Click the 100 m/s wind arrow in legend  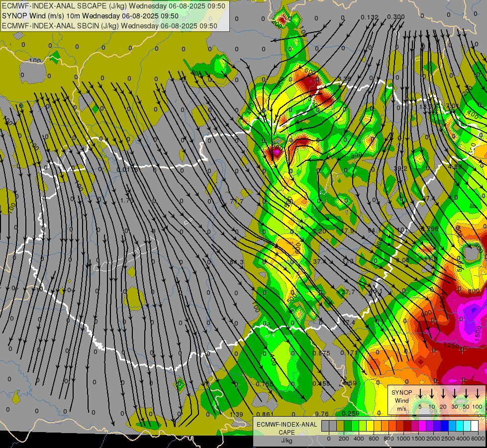tap(478, 393)
